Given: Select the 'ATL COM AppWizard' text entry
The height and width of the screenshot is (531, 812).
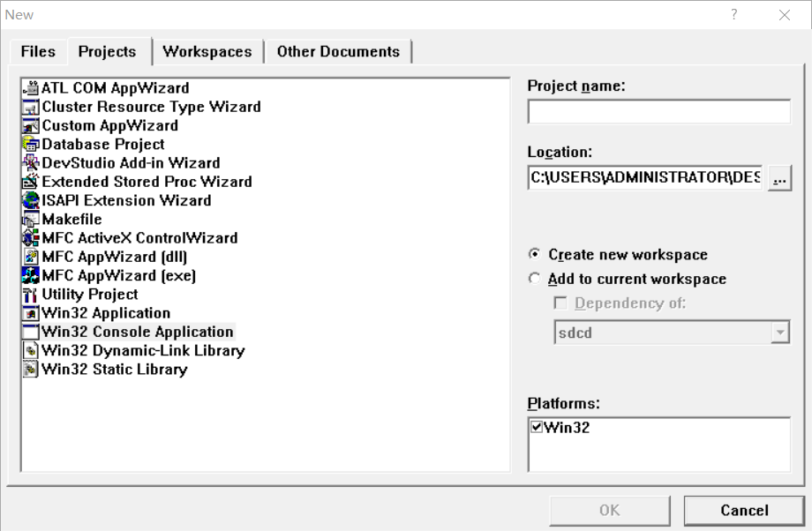Looking at the screenshot, I should pos(115,88).
